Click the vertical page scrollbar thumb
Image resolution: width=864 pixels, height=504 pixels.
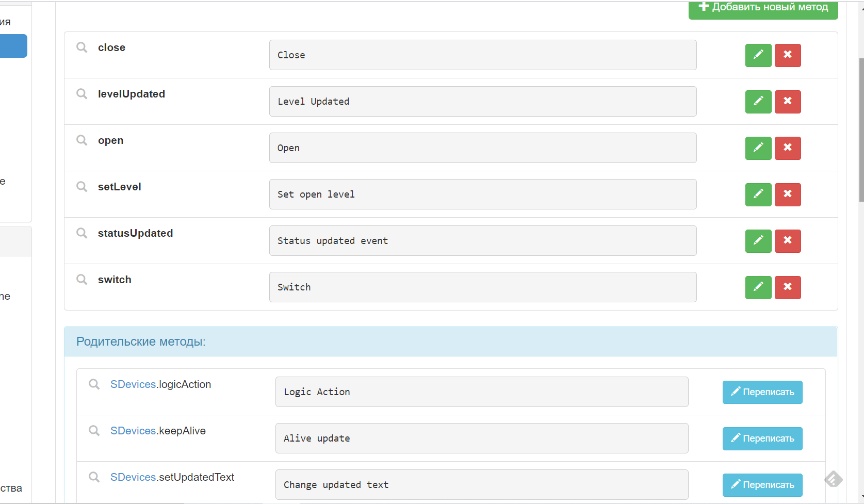click(861, 129)
